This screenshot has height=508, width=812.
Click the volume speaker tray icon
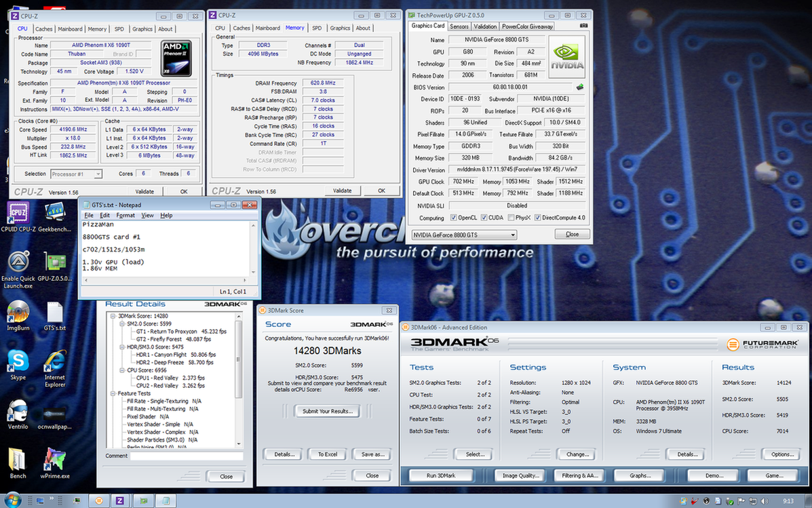(765, 501)
